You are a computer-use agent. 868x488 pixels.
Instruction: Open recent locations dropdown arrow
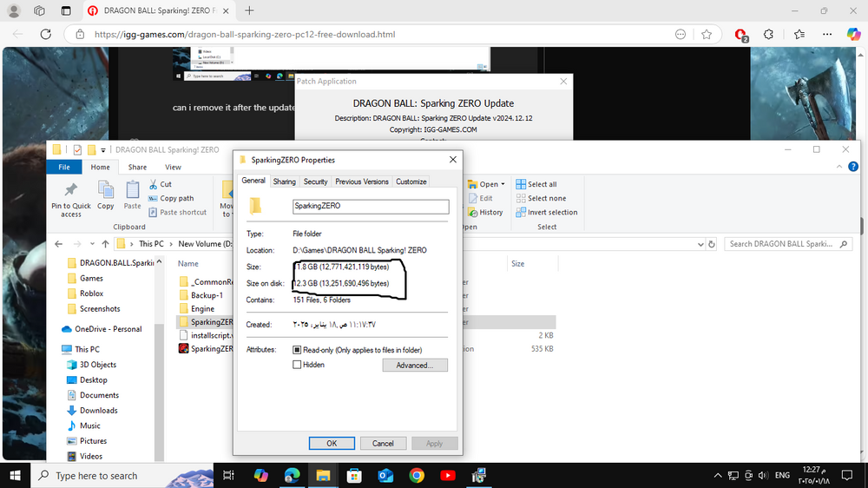point(92,244)
